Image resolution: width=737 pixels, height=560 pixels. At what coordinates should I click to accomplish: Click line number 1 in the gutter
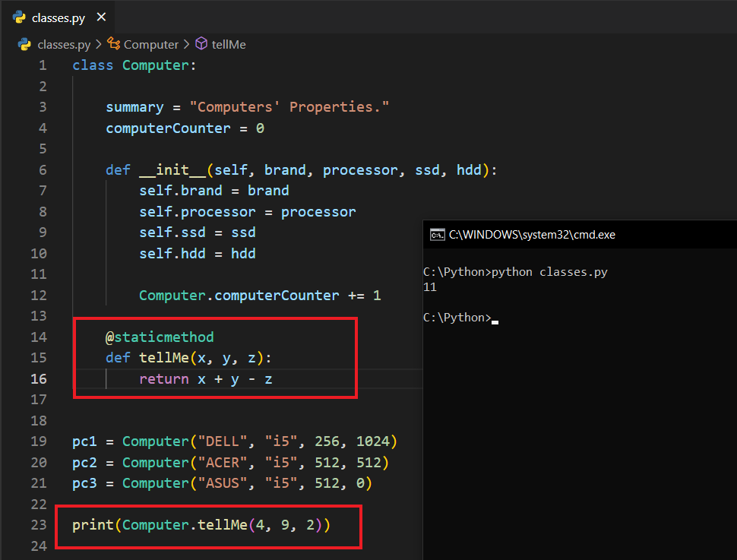pos(43,65)
